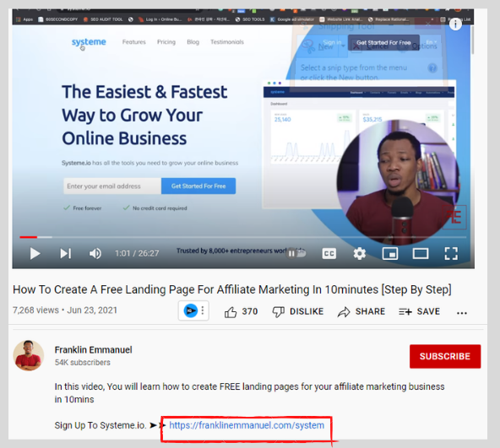Image resolution: width=500 pixels, height=448 pixels.
Task: Enter full screen mode
Action: tap(451, 254)
